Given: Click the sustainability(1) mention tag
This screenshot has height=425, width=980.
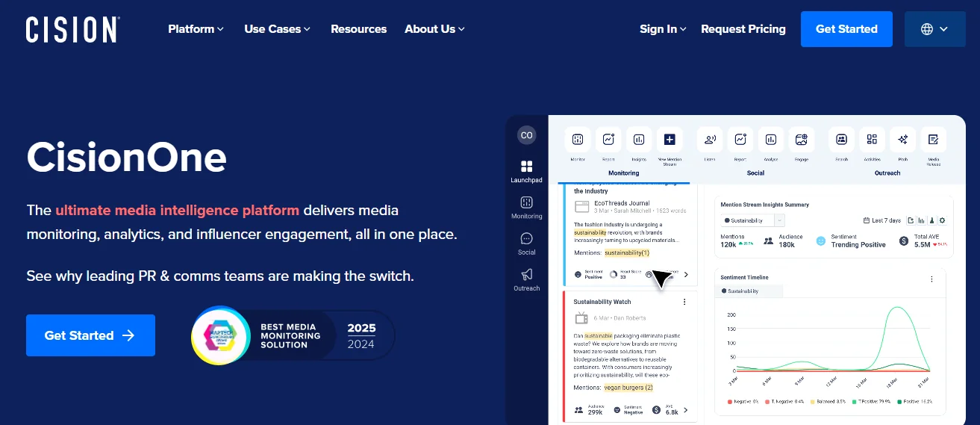Looking at the screenshot, I should point(627,252).
